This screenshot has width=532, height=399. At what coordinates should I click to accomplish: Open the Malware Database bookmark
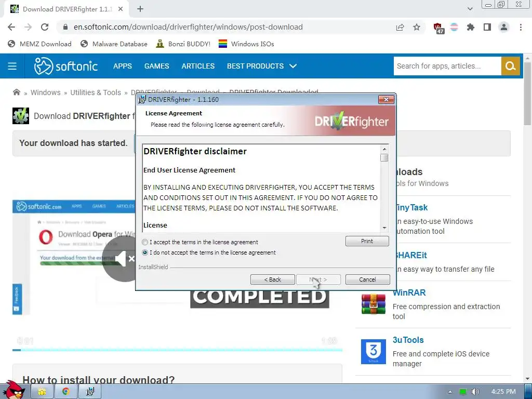pyautogui.click(x=114, y=44)
